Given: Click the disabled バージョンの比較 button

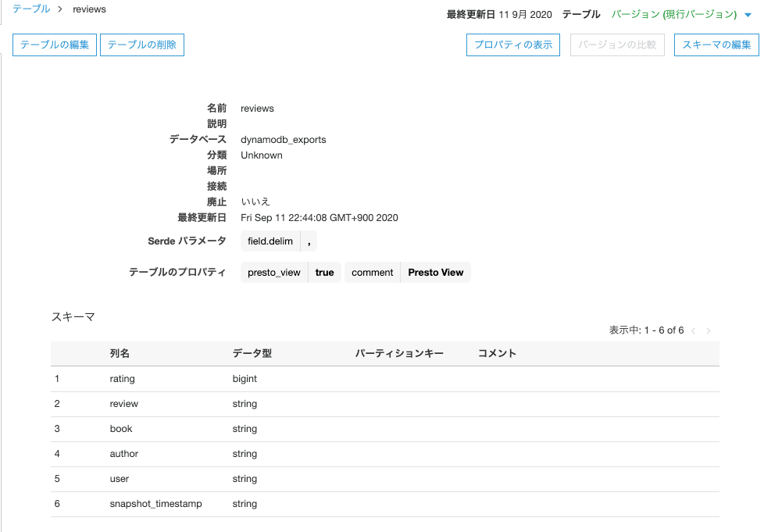Looking at the screenshot, I should [x=616, y=45].
